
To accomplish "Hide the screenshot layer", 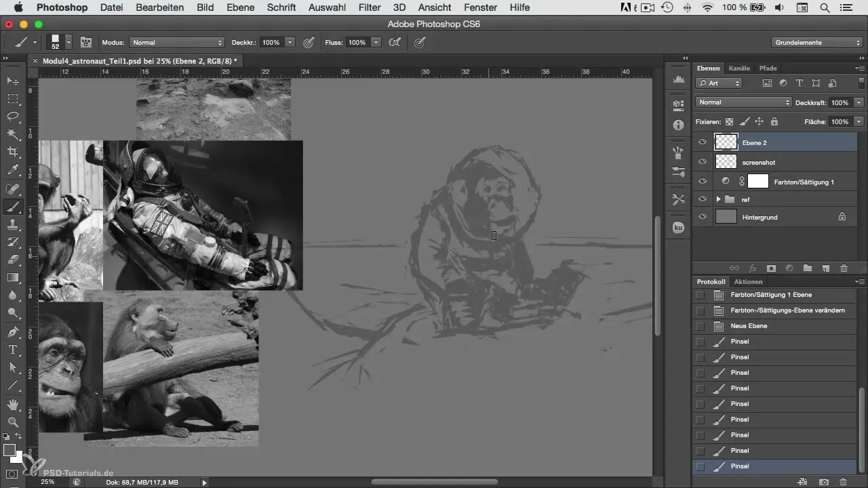I will [x=703, y=162].
